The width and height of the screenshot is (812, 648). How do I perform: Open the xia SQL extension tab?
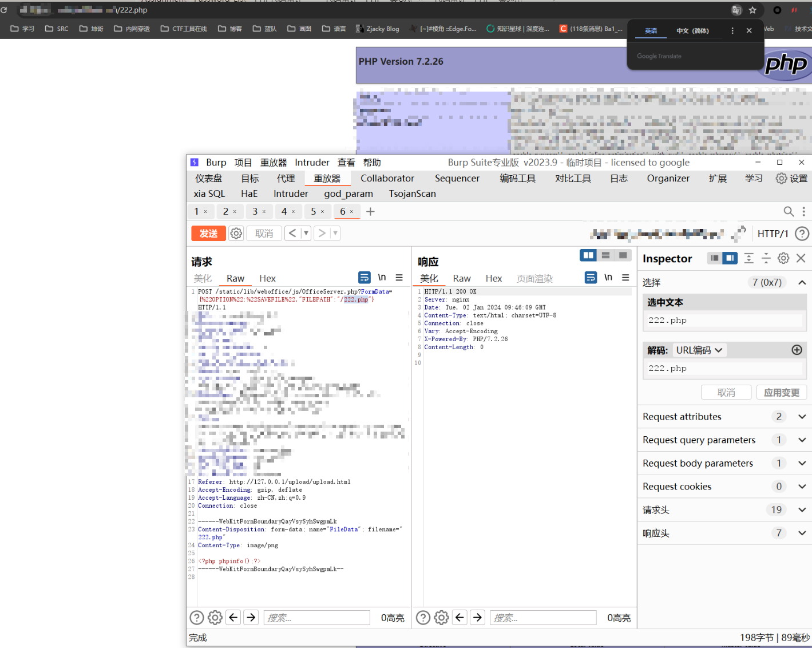click(x=209, y=193)
